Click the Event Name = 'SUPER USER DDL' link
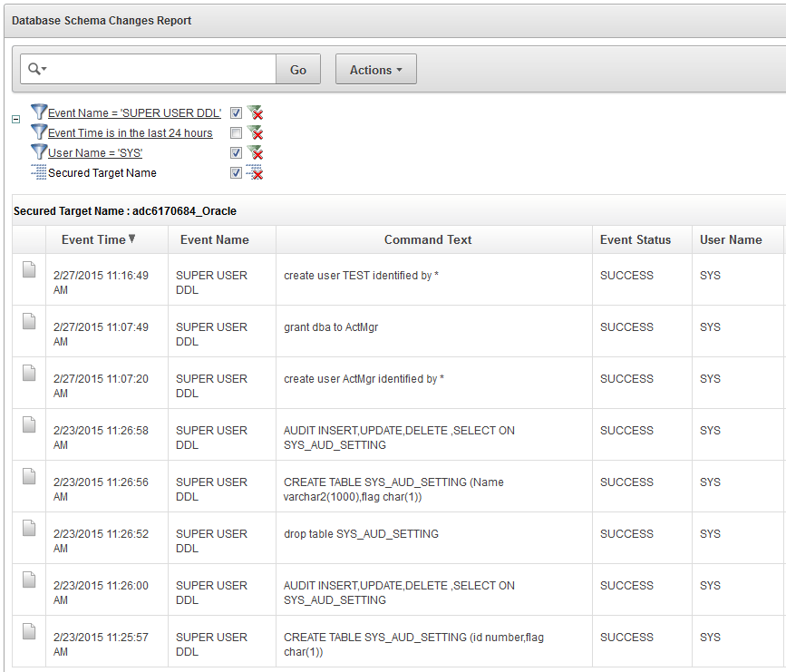This screenshot has height=672, width=786. [x=136, y=112]
